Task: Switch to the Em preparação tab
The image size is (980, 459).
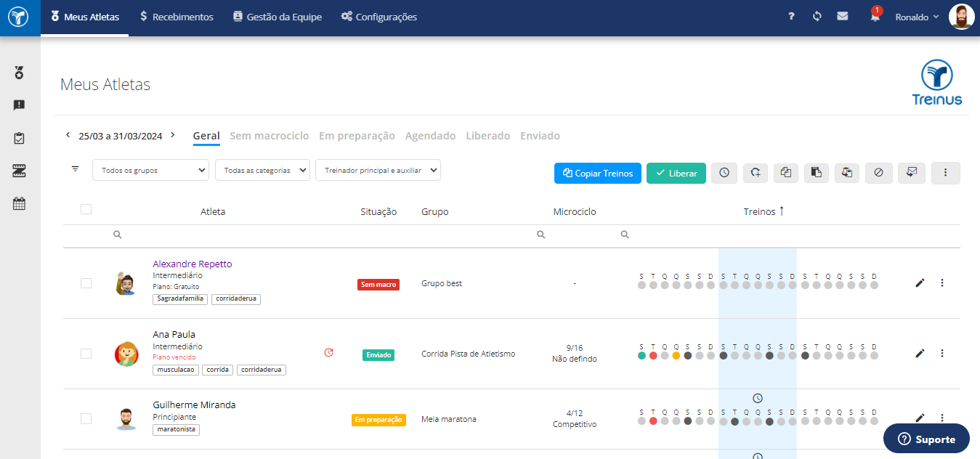Action: tap(357, 136)
